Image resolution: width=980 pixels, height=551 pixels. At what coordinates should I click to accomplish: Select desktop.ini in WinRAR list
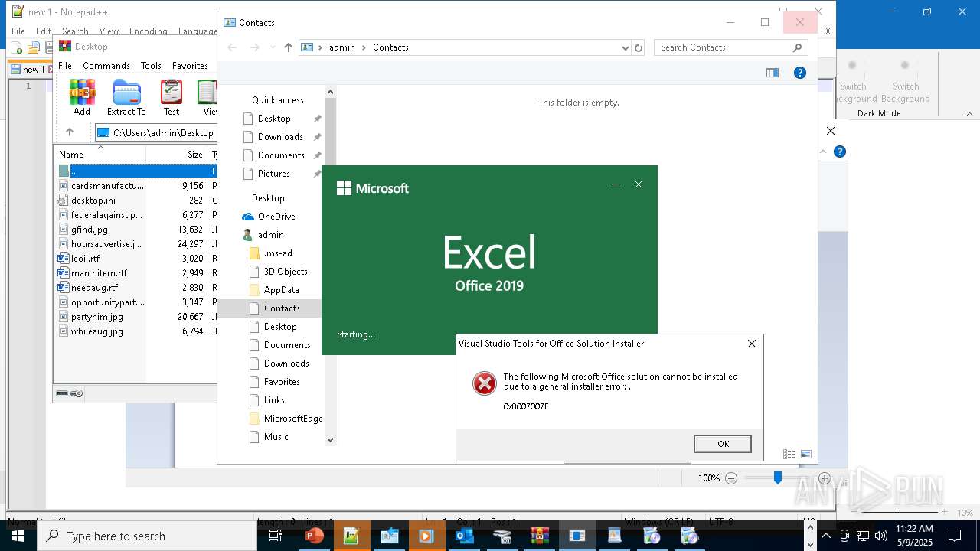pyautogui.click(x=93, y=201)
